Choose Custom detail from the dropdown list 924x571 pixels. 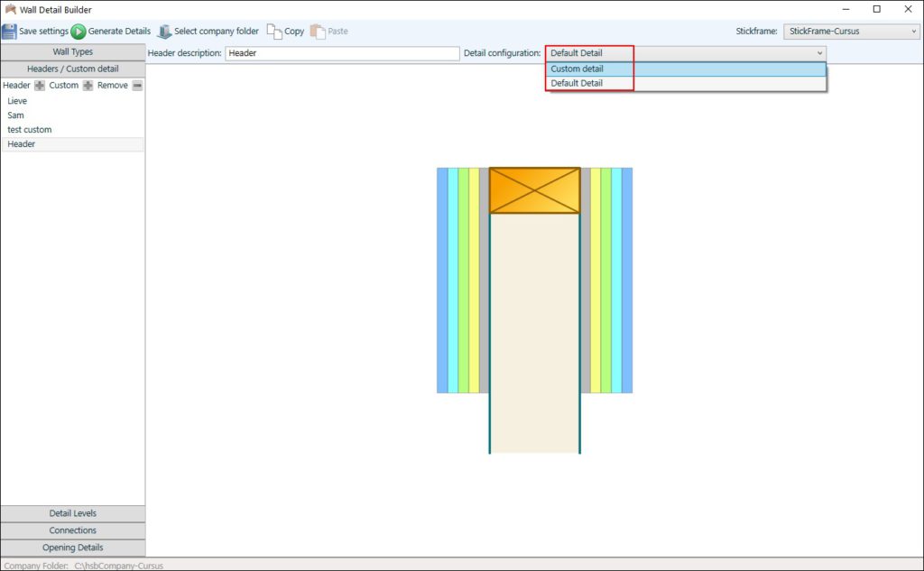[686, 69]
